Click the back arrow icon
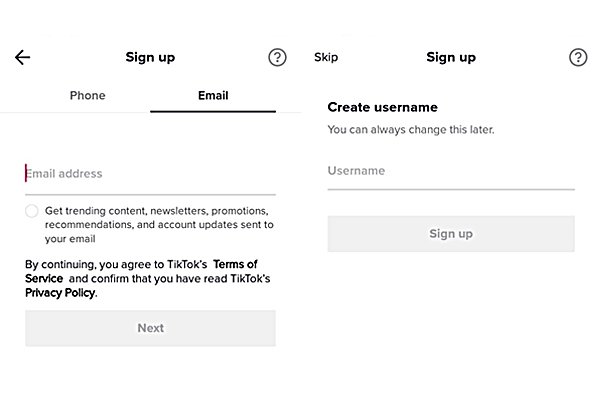This screenshot has height=400, width=600. 23,57
